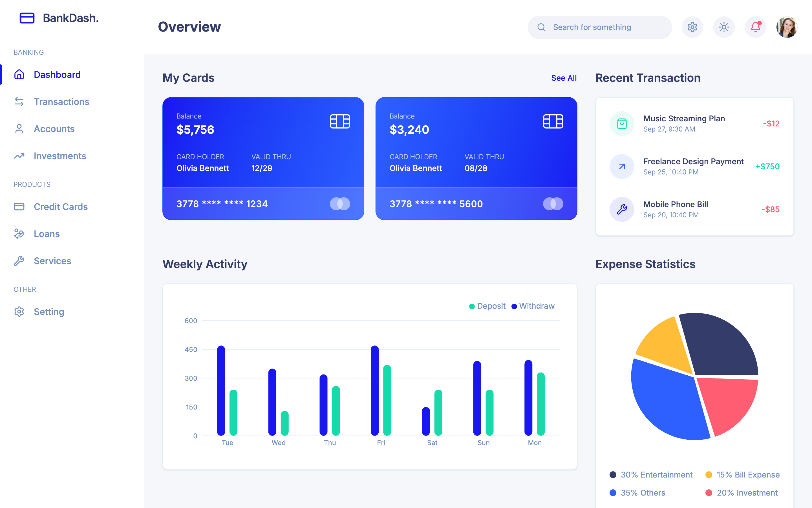Open the Investments sidebar item
The width and height of the screenshot is (812, 508).
pyautogui.click(x=72, y=156)
